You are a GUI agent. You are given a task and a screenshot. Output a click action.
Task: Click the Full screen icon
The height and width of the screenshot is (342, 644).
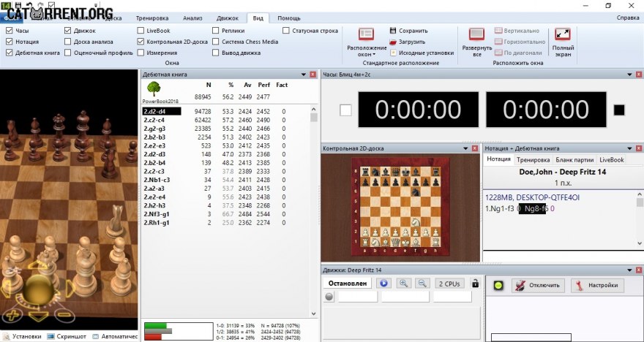pos(563,34)
